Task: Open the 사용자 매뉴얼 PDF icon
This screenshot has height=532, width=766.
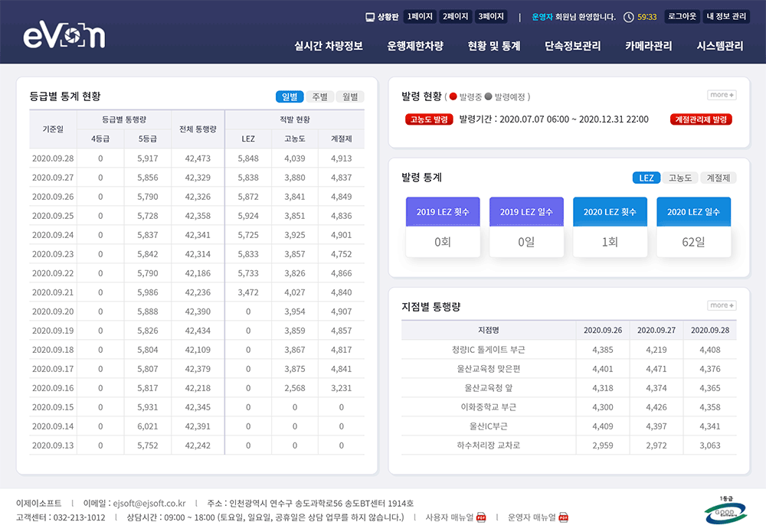Action: point(481,517)
